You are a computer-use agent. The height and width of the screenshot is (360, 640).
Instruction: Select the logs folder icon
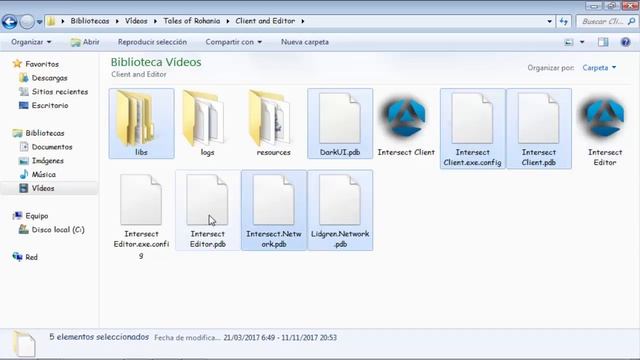click(x=204, y=118)
